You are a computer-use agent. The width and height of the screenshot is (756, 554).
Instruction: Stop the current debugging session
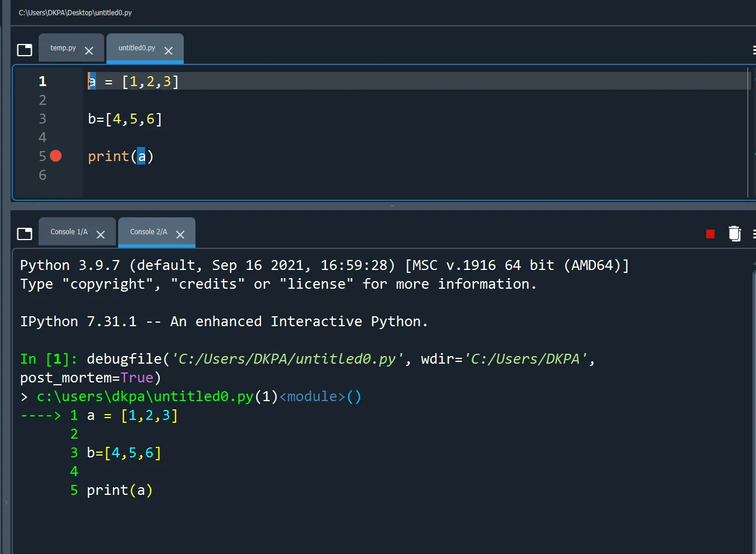click(x=710, y=234)
